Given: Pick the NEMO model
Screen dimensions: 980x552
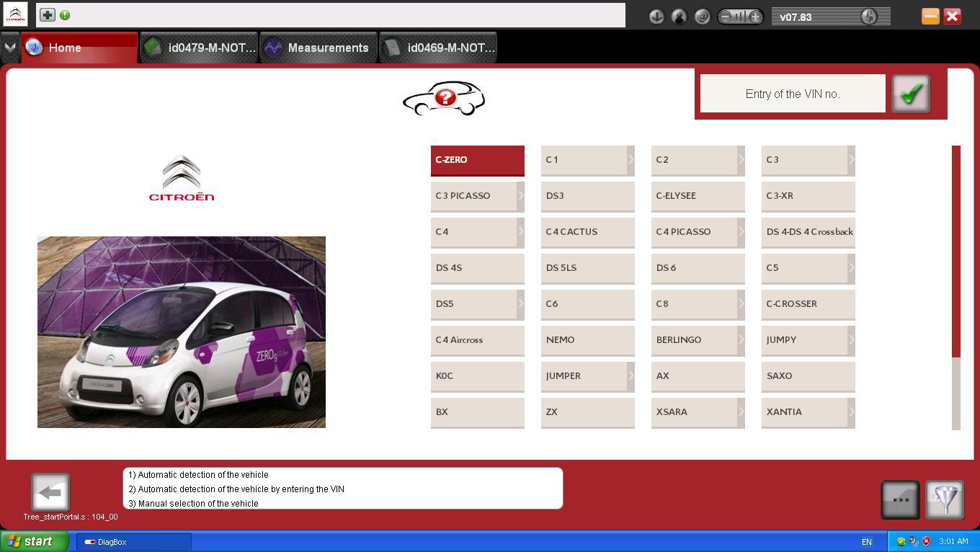Looking at the screenshot, I should [588, 340].
